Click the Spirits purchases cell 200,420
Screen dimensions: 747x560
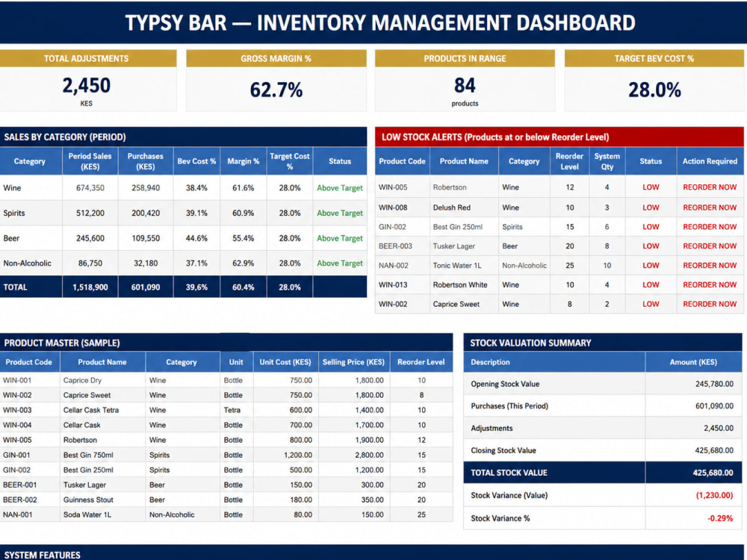point(146,214)
